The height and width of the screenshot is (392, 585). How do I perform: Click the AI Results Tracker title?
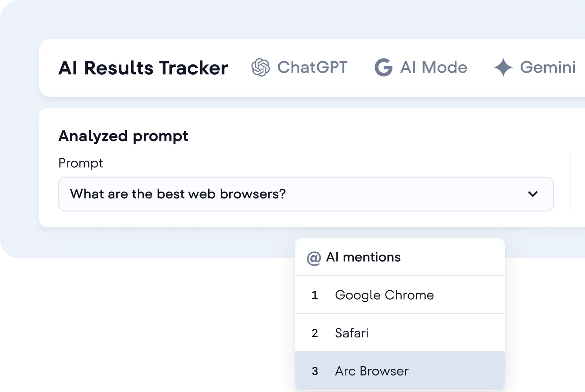[143, 68]
